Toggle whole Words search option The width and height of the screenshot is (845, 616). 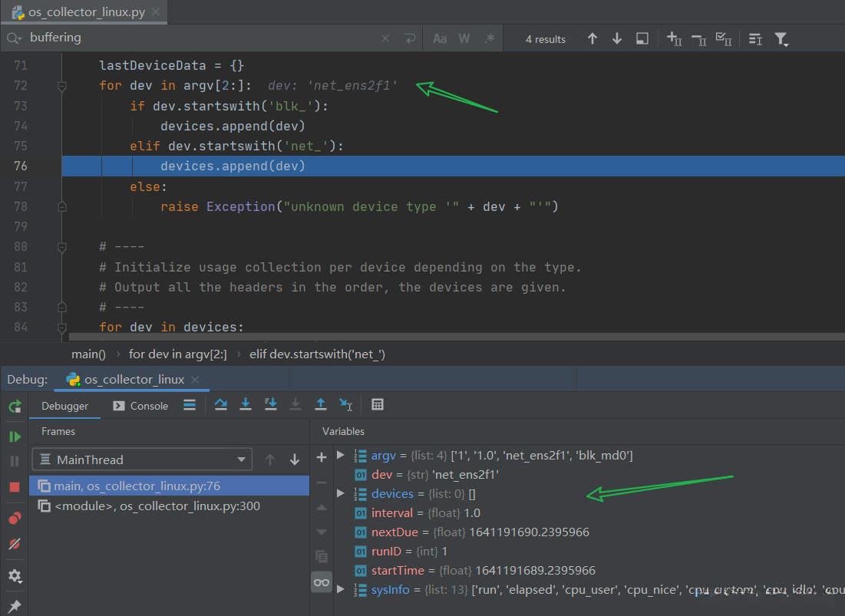click(464, 38)
